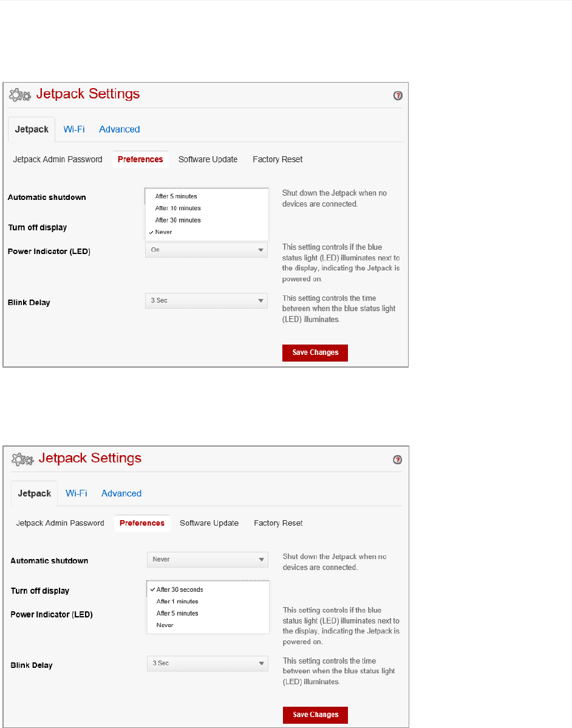This screenshot has height=728, width=572.
Task: Click Turn off display label in top panel
Action: [x=37, y=227]
